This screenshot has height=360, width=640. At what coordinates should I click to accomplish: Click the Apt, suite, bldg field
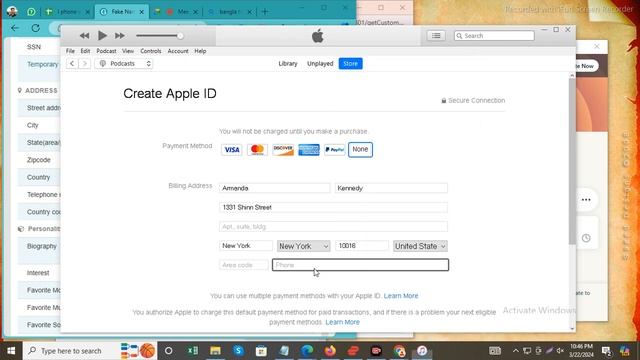[x=333, y=227]
